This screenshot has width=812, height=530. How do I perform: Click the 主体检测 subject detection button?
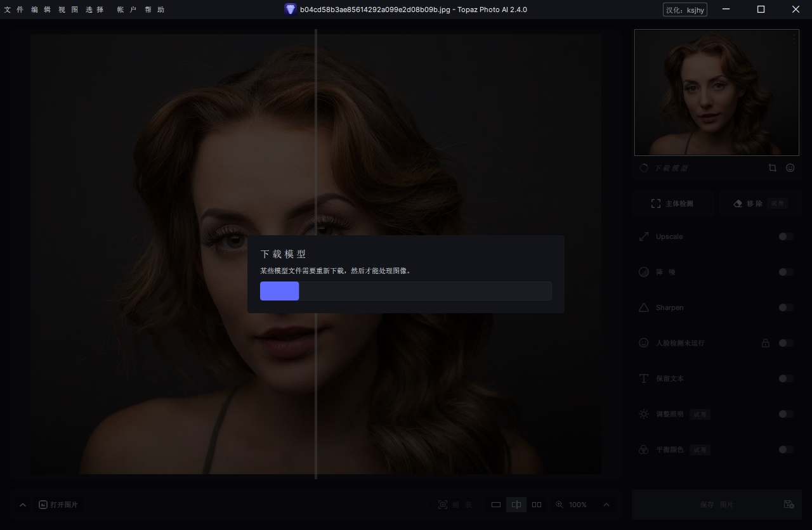click(x=673, y=204)
